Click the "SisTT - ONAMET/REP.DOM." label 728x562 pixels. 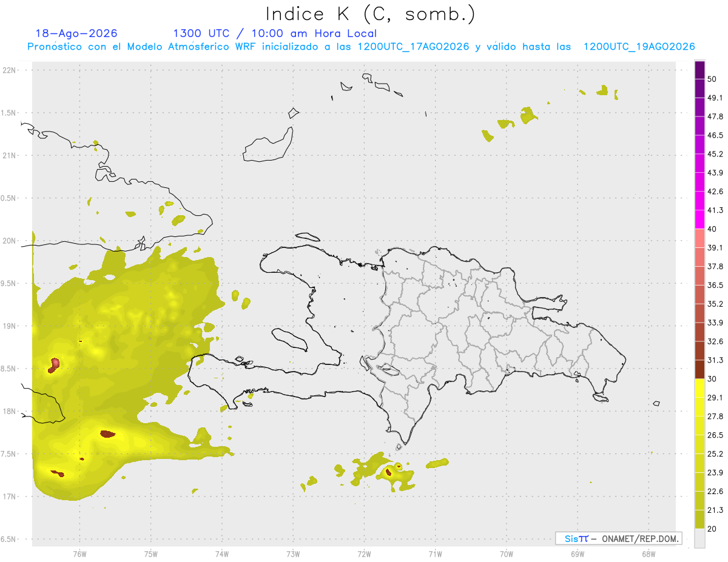[619, 538]
